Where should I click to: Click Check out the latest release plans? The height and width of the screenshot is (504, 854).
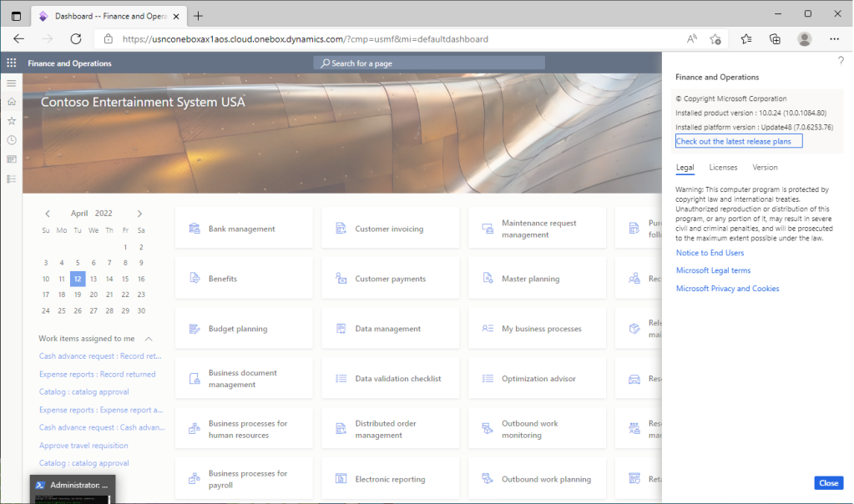coord(739,142)
